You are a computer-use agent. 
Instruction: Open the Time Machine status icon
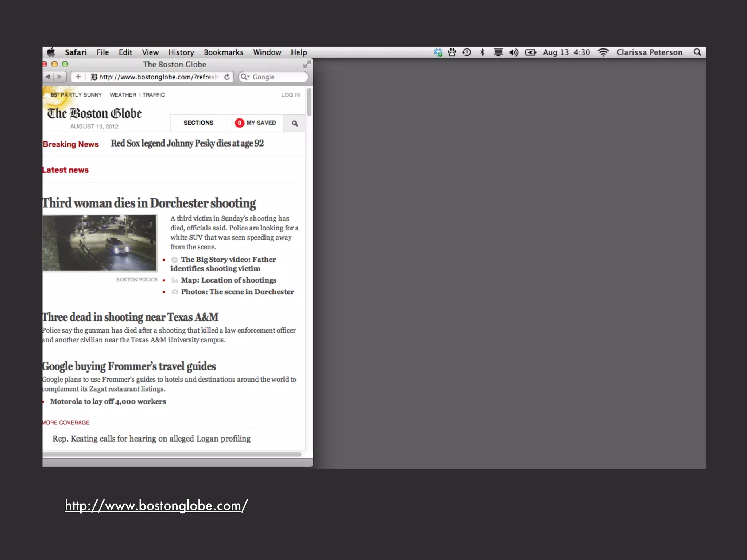click(x=467, y=52)
